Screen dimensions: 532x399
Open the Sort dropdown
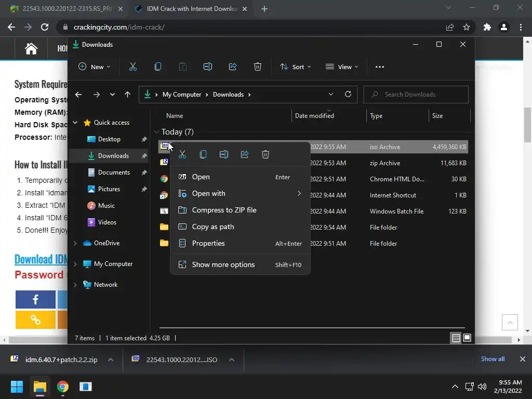[x=295, y=67]
